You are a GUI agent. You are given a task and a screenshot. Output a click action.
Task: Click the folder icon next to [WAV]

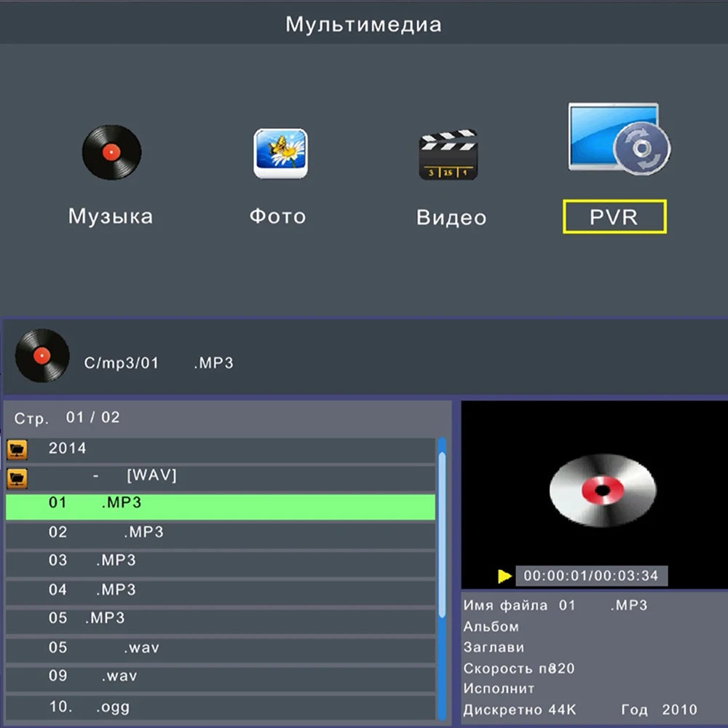click(x=17, y=478)
